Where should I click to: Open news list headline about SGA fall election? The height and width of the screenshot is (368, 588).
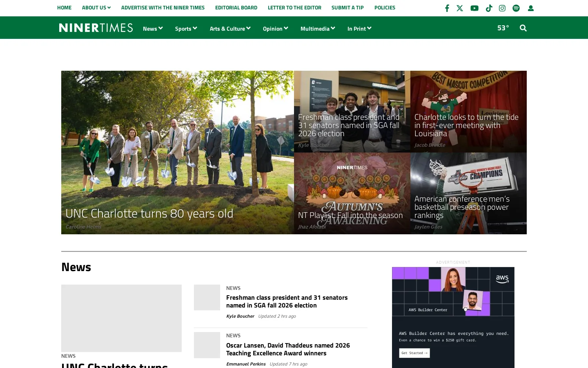coord(287,301)
